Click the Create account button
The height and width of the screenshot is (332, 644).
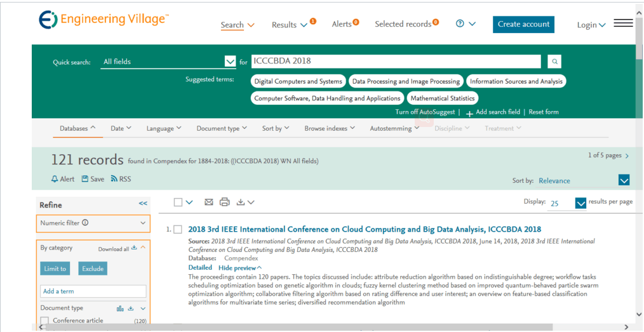click(x=523, y=24)
